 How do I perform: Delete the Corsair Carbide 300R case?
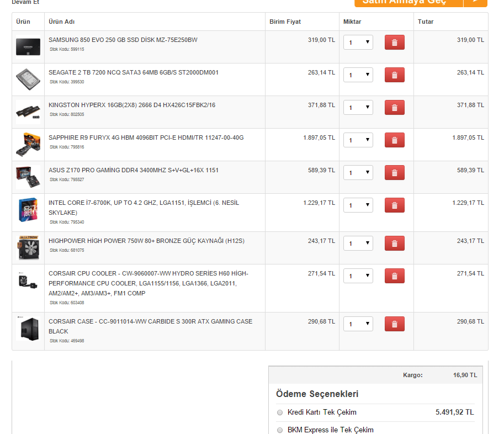tap(394, 324)
